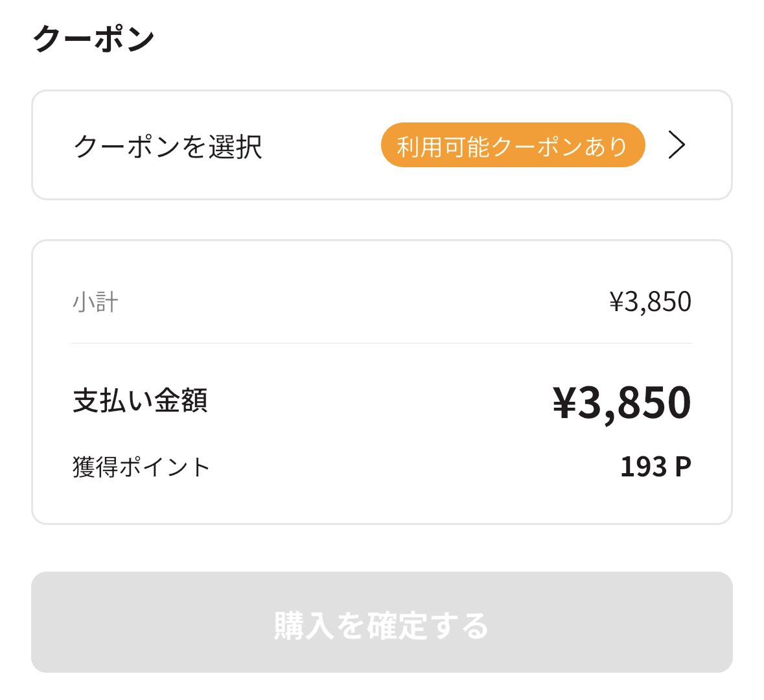The image size is (764, 700).
Task: Click the yen symbol of the bold total
Action: (x=564, y=402)
